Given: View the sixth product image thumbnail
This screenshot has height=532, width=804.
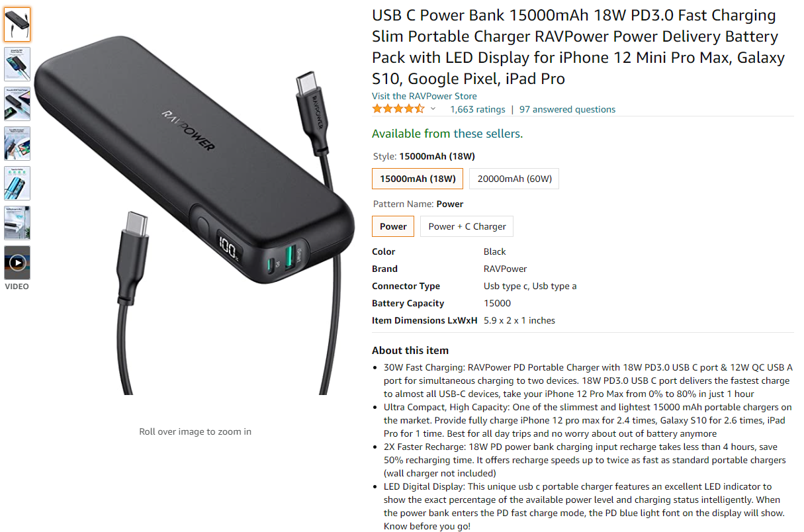Looking at the screenshot, I should tap(17, 222).
